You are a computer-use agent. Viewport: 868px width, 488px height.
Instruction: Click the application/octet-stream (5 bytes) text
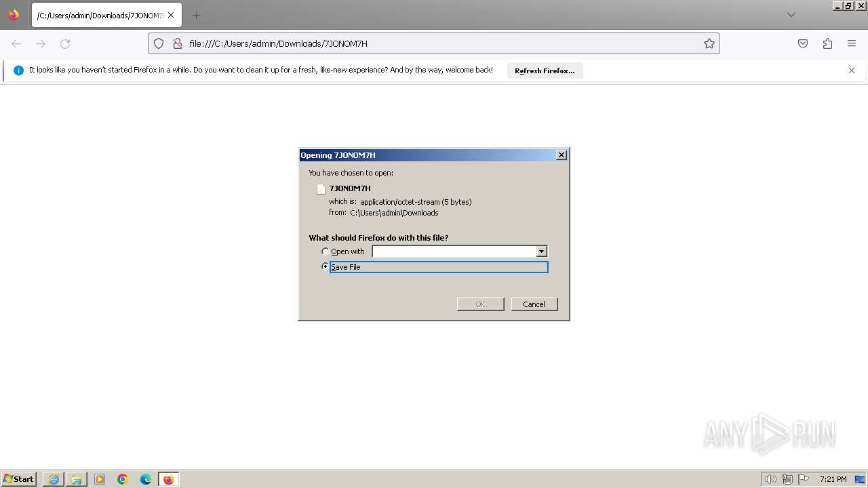(416, 202)
